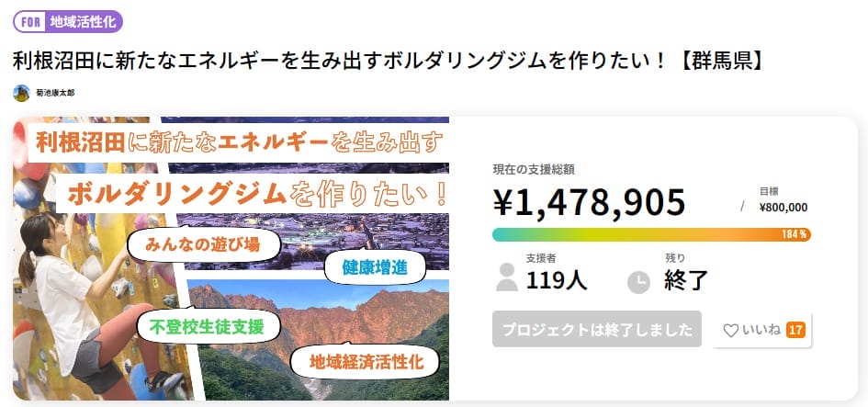This screenshot has height=407, width=868.
Task: Click the remaining-time clock icon
Action: click(x=638, y=282)
